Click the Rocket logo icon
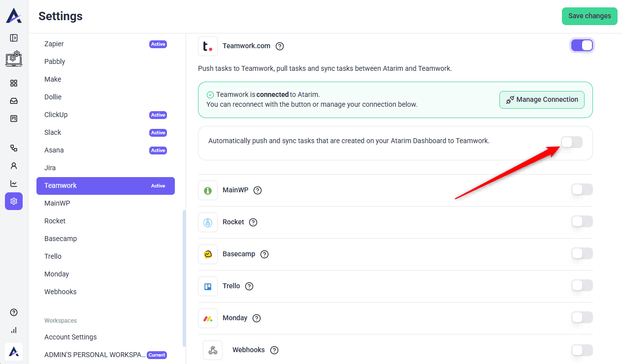This screenshot has height=364, width=622. coord(208,222)
